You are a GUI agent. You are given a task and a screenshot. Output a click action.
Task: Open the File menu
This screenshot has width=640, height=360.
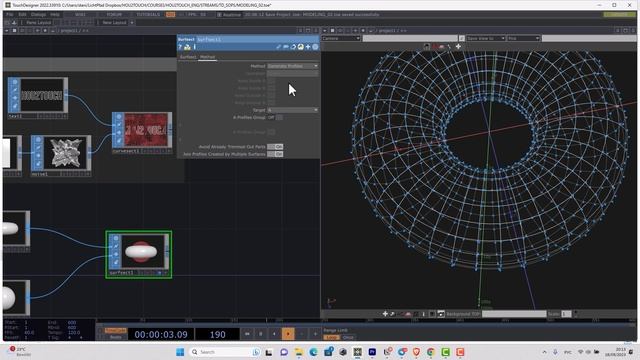(x=9, y=14)
